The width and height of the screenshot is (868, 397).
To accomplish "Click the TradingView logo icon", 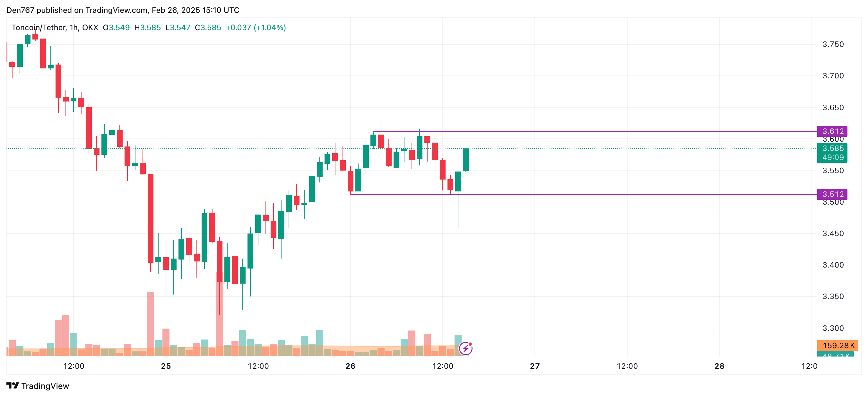I will (13, 385).
